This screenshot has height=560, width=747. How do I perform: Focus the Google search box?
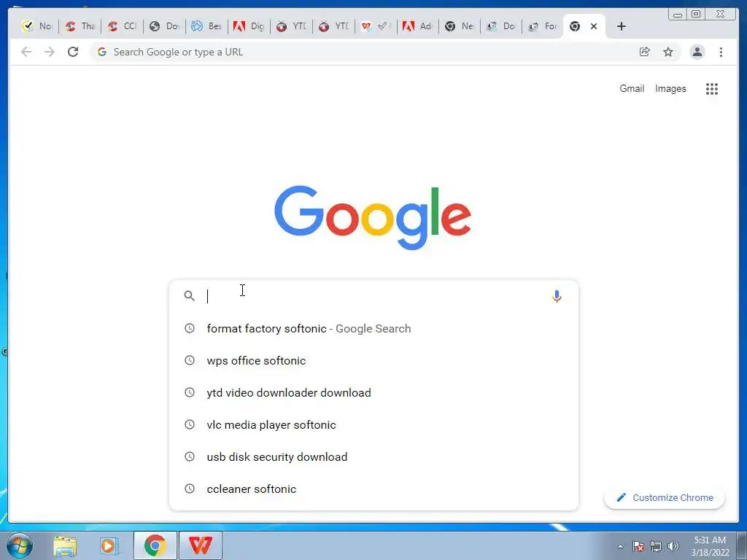click(374, 296)
